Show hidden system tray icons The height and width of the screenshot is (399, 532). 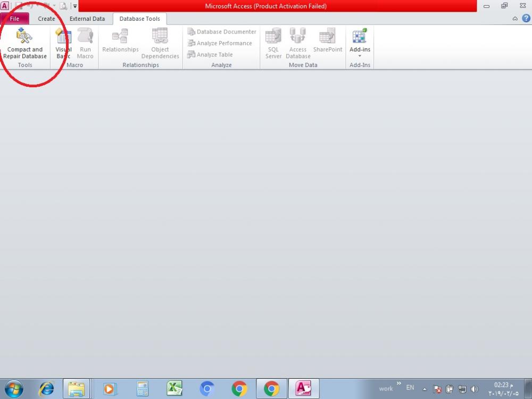[425, 389]
